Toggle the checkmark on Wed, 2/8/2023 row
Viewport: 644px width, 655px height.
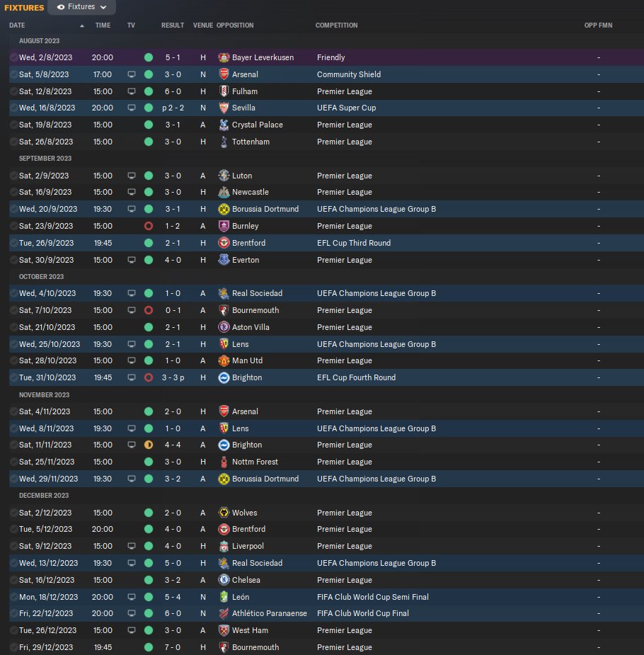[13, 57]
